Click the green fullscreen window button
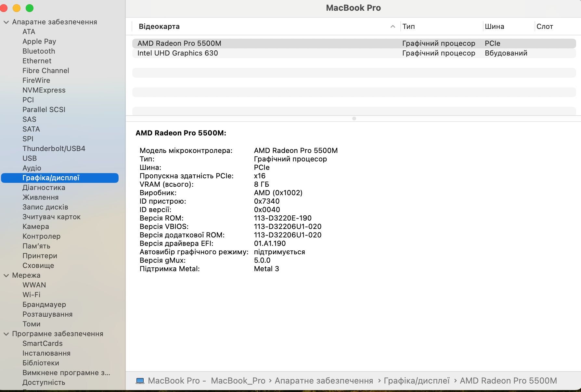The height and width of the screenshot is (392, 581). [30, 8]
